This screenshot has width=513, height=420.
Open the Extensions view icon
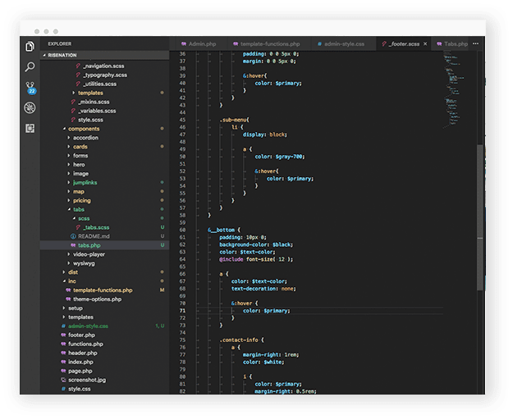30,128
